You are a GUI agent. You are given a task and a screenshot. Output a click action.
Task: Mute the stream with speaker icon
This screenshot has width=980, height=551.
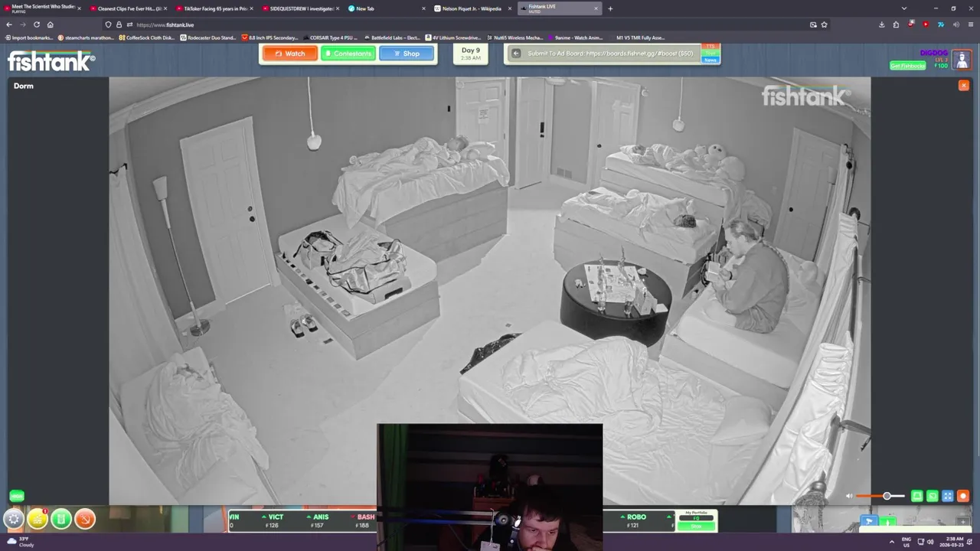coord(849,496)
